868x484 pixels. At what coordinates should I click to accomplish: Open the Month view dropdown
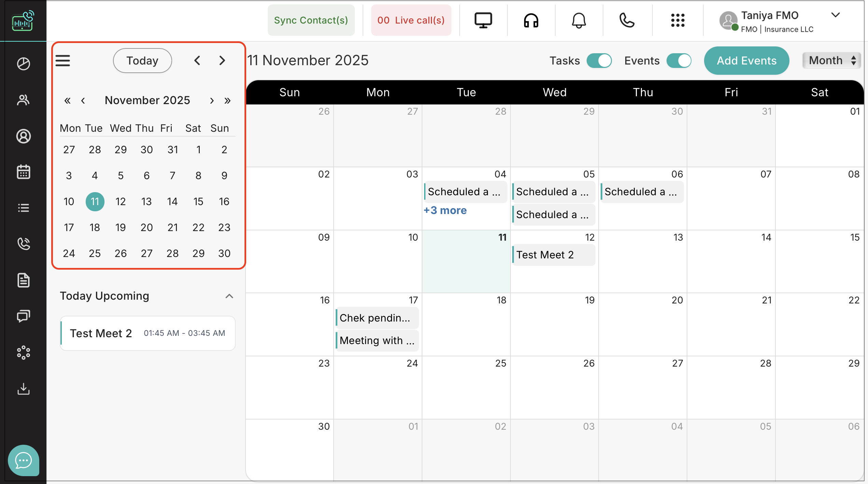click(831, 60)
